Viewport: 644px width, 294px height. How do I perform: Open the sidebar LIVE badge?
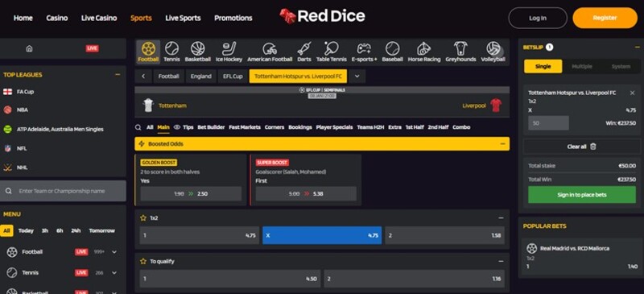coord(92,48)
